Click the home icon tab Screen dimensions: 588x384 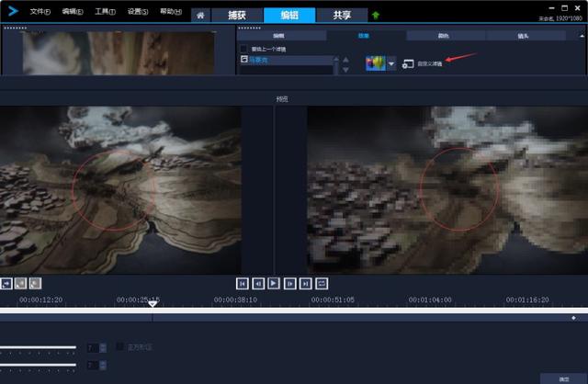pos(200,16)
